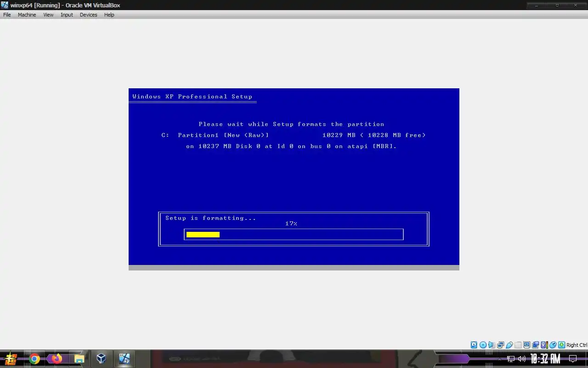
Task: Click the CPU virtualization status chip icon
Action: point(544,345)
